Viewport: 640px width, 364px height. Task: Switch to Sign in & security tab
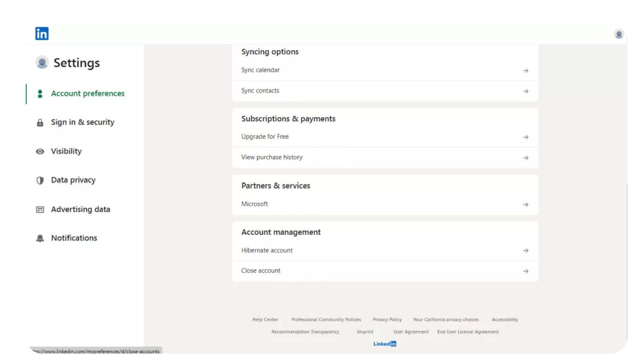[83, 122]
